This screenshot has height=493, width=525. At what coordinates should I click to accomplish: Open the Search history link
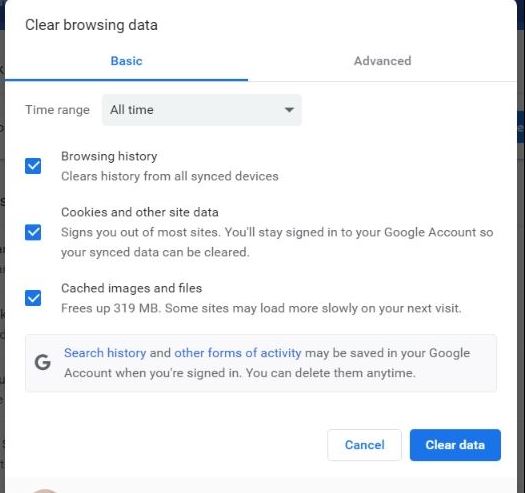pos(105,353)
